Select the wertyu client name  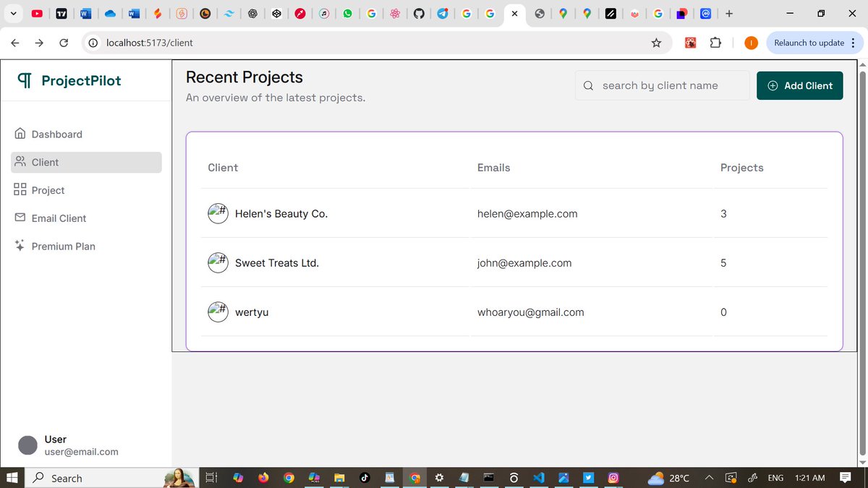click(x=252, y=312)
